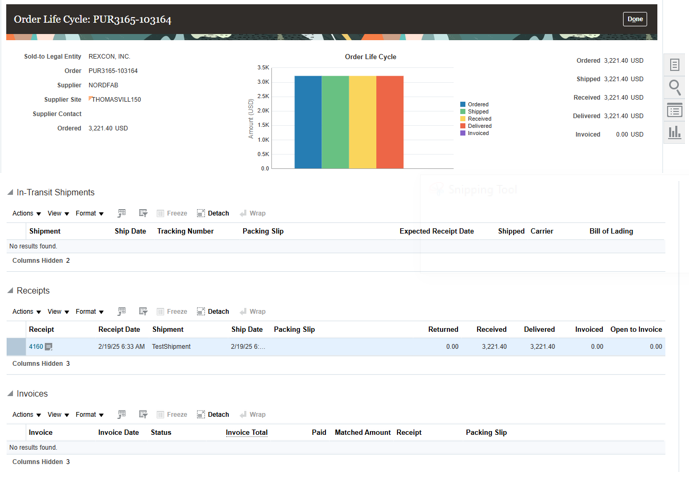Open Actions menu in Receipts
Image resolution: width=689 pixels, height=477 pixels.
pyautogui.click(x=26, y=312)
